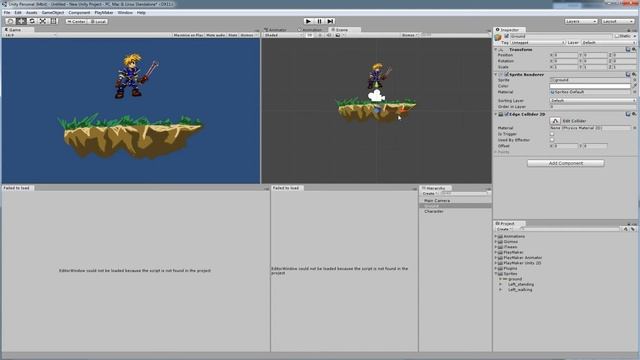Screen dimensions: 640x360
Task: Pick a color with the eyedropper icon
Action: [634, 86]
